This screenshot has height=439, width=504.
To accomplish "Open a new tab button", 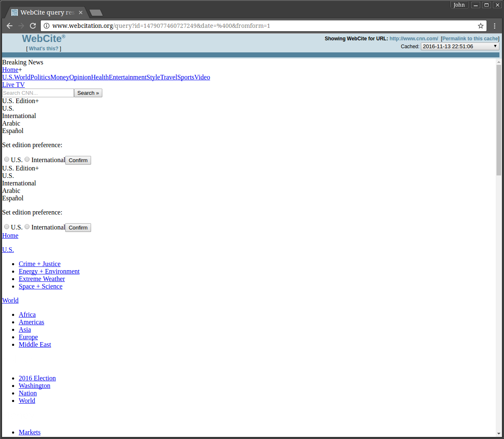I will tap(96, 12).
